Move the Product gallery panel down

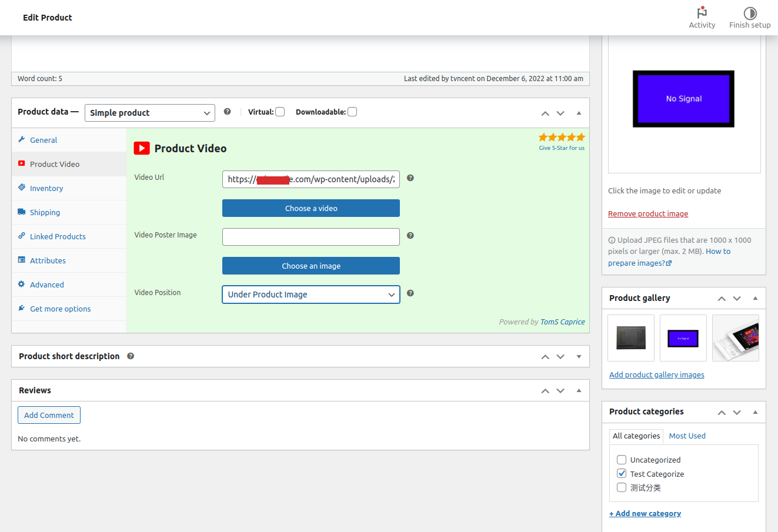coord(737,299)
